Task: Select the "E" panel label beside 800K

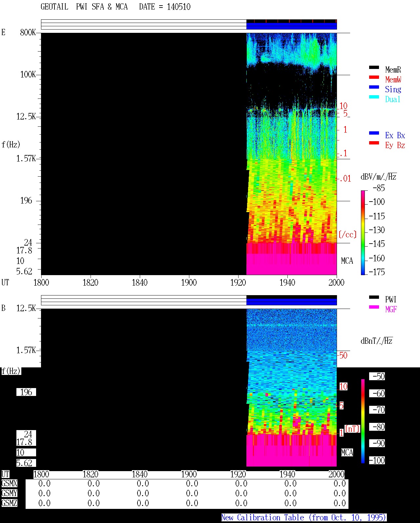Action: pos(3,32)
